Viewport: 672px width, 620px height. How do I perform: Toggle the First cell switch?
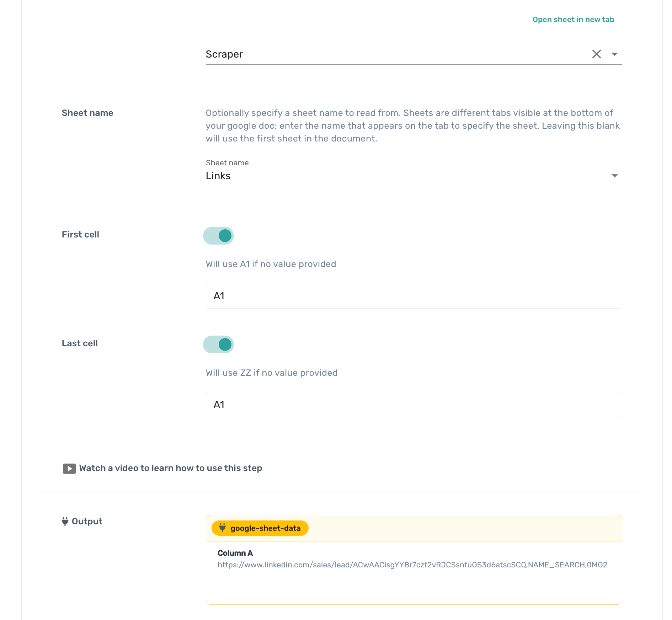click(x=218, y=235)
